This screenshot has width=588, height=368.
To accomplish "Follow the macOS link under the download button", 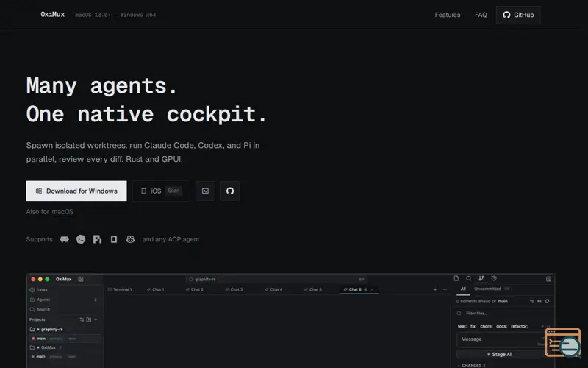I will [x=62, y=212].
